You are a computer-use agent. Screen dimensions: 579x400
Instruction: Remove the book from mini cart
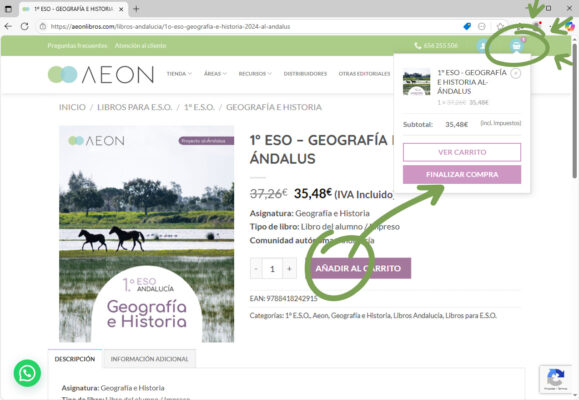[515, 73]
